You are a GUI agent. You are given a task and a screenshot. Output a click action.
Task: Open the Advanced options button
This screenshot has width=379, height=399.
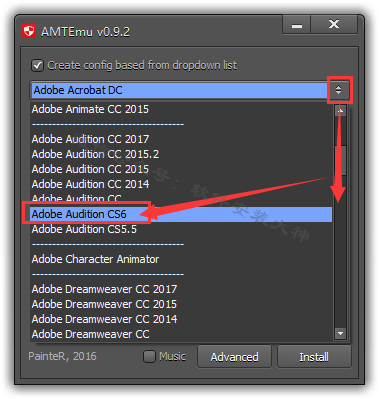234,357
